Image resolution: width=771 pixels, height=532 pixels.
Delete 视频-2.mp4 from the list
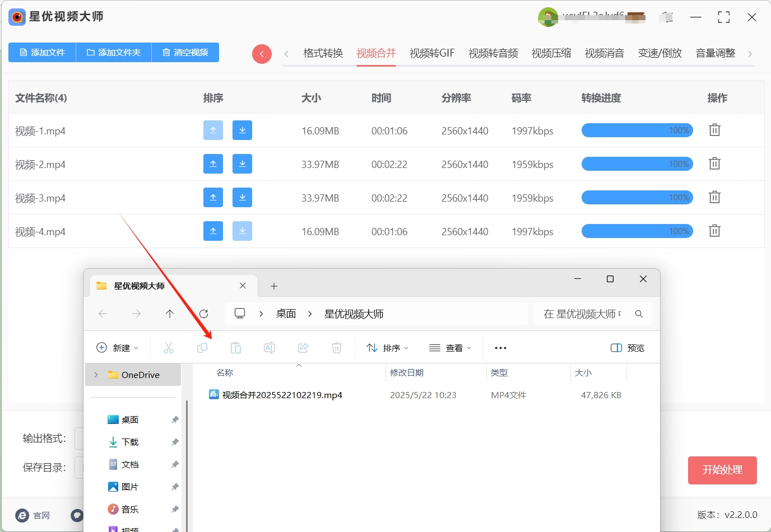point(714,164)
